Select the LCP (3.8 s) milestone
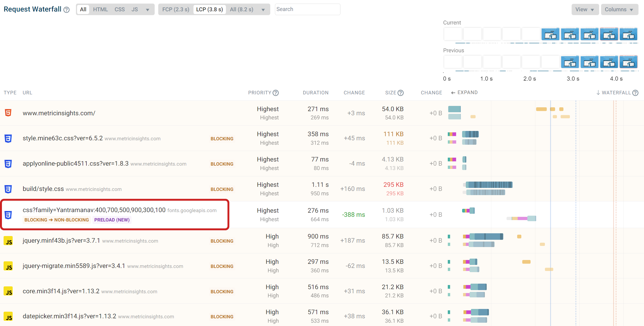 pyautogui.click(x=209, y=9)
